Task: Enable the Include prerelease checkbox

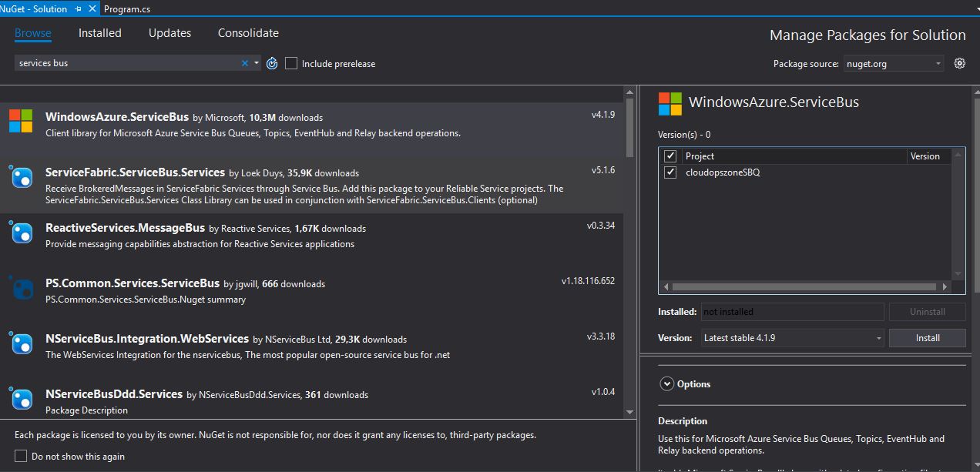Action: pos(291,63)
